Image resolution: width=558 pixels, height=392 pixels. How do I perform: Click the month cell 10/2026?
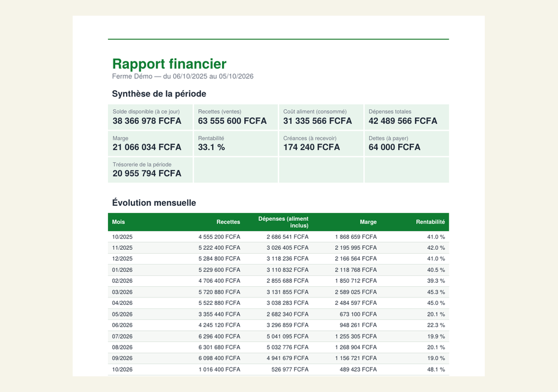point(122,369)
